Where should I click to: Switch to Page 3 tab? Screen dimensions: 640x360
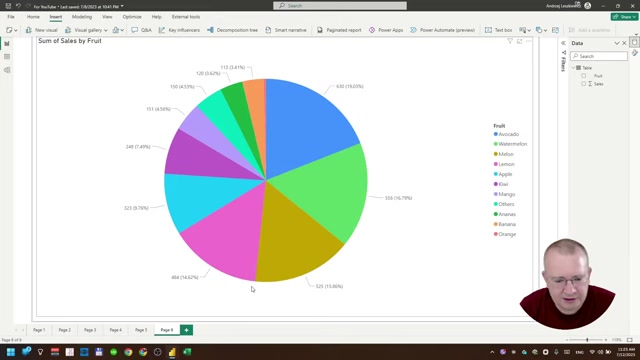[90, 330]
